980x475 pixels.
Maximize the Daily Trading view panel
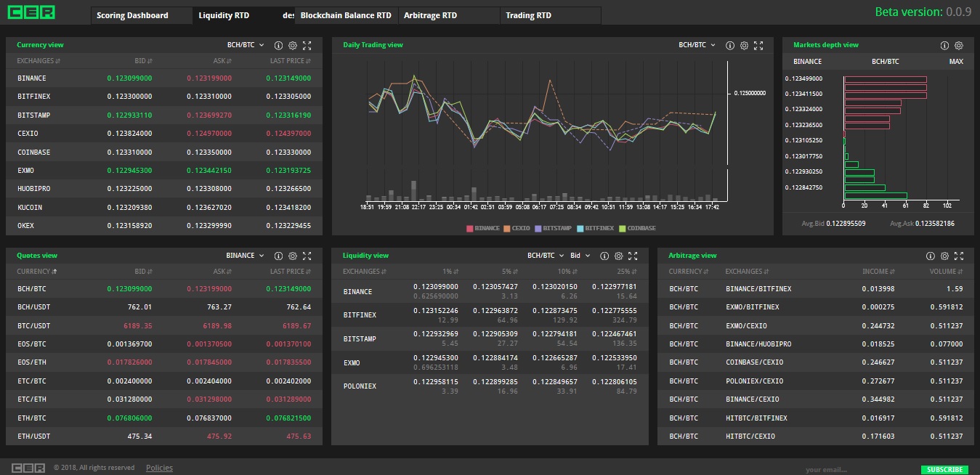tap(758, 45)
